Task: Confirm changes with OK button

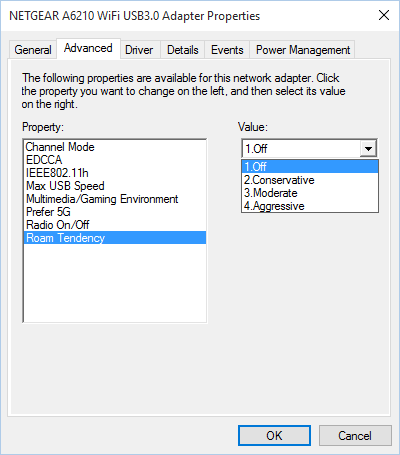Action: [x=274, y=435]
